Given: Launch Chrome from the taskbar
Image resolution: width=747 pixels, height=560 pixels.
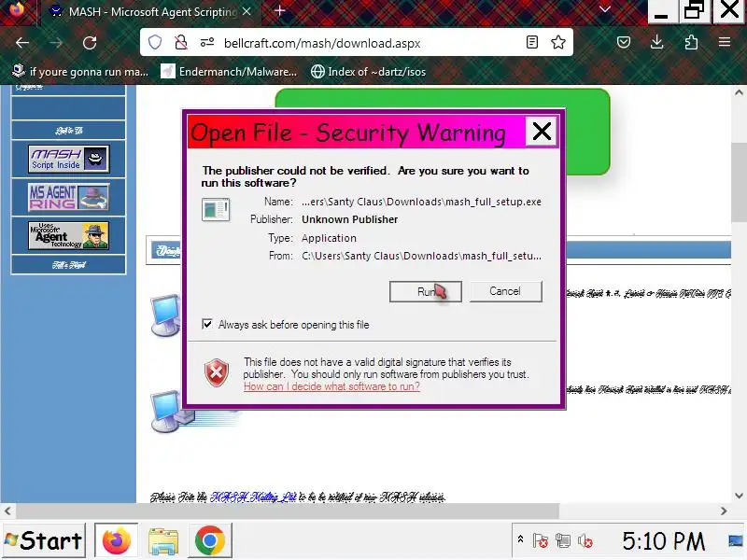Looking at the screenshot, I should (x=209, y=540).
